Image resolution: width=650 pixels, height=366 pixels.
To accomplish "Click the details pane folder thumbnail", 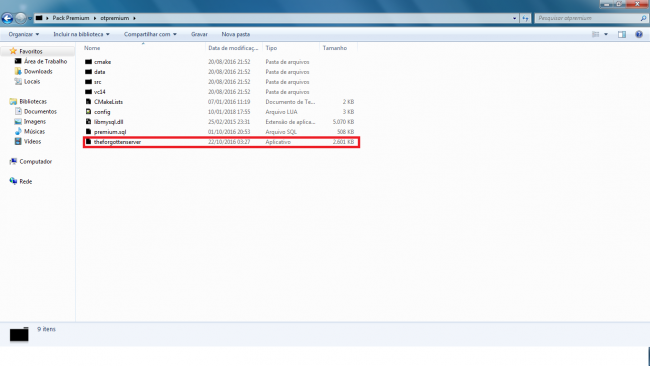I will point(19,334).
